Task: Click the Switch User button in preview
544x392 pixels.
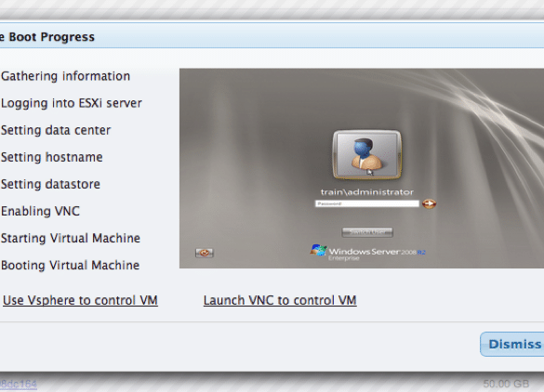Action: point(367,232)
